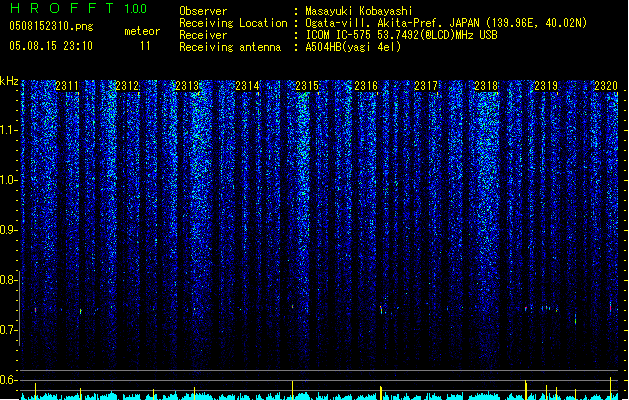Select the ICOM IC-575 receiver text
The height and width of the screenshot is (400, 629).
[x=401, y=35]
